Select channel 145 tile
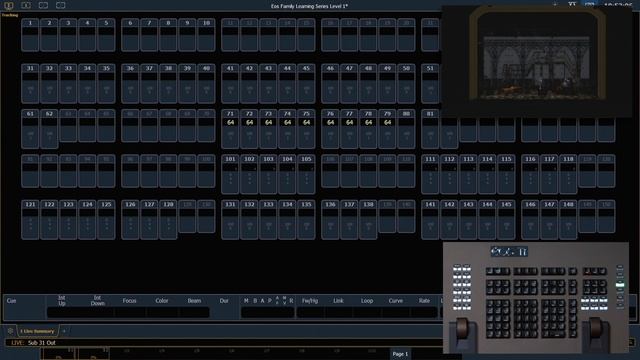Screen dimensions: 640x360 pyautogui.click(x=506, y=219)
